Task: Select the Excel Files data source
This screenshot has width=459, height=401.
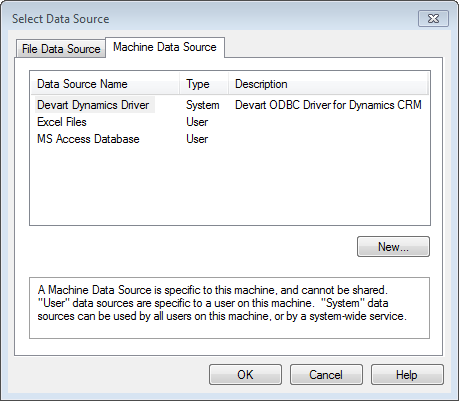Action: (62, 122)
